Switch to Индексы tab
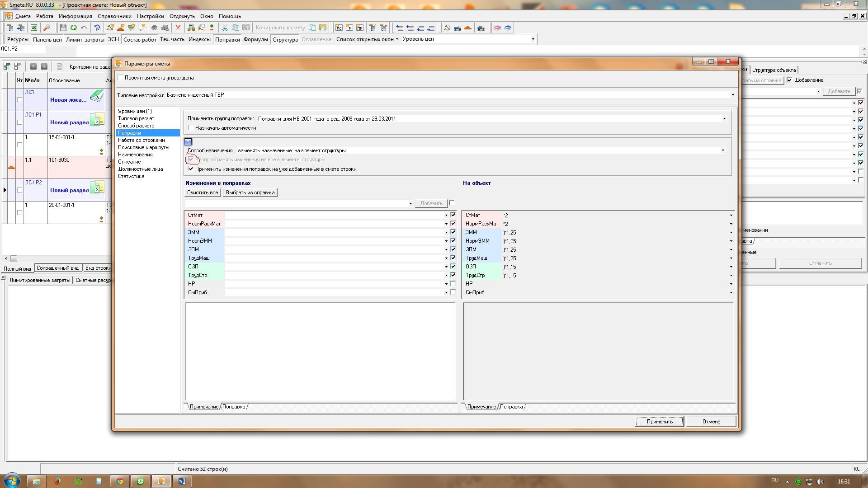Screen dimensions: 868x488 coord(199,39)
